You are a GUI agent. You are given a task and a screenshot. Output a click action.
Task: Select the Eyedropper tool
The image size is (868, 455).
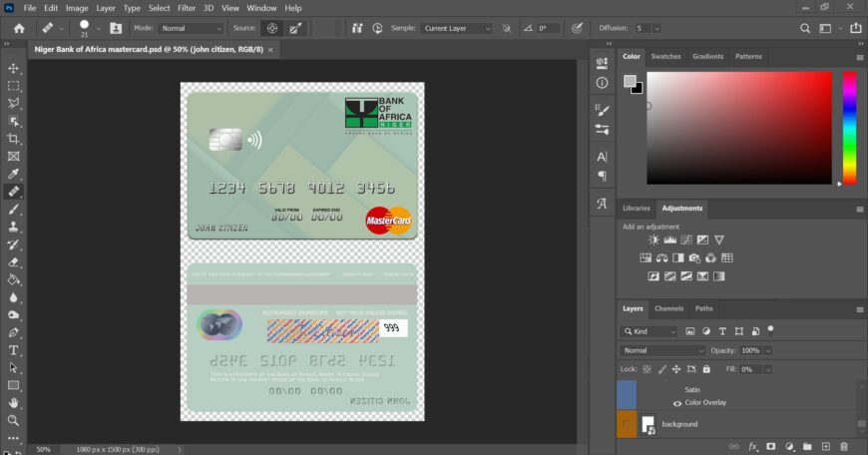coord(13,174)
